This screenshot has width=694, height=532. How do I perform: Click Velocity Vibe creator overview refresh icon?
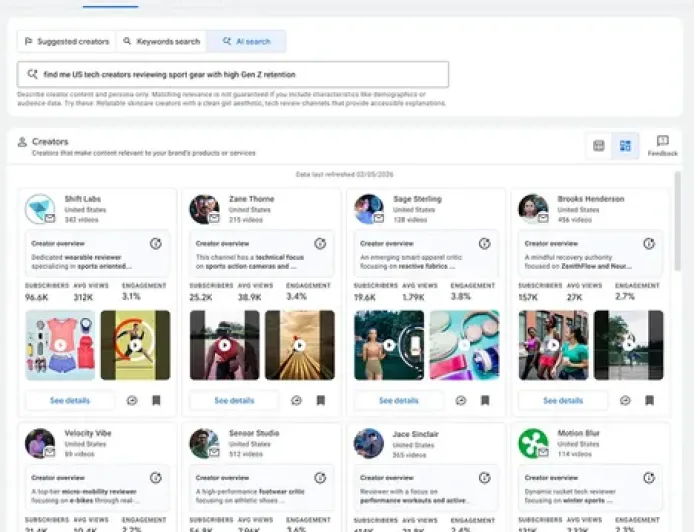click(x=156, y=478)
